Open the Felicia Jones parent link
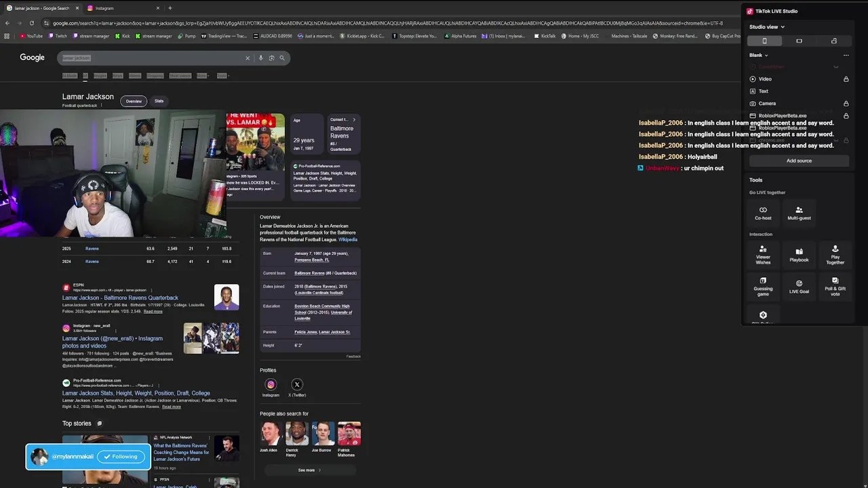Image resolution: width=868 pixels, height=488 pixels. click(x=305, y=332)
